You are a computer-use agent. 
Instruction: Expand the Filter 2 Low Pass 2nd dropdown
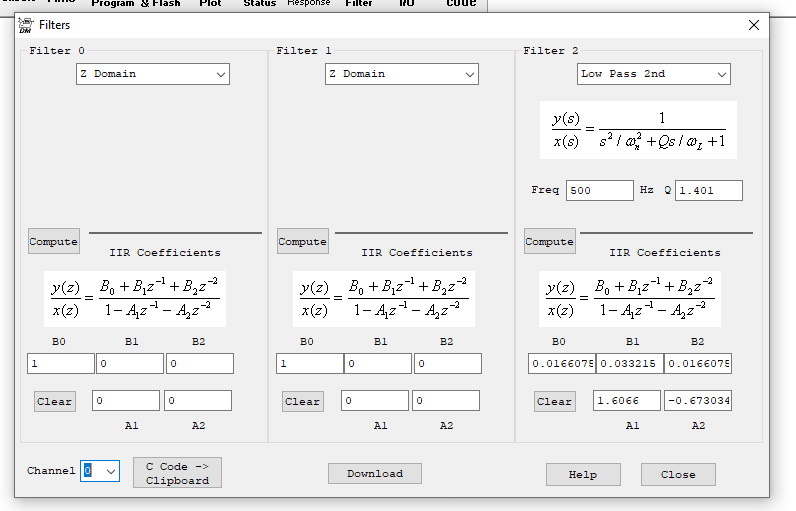654,74
